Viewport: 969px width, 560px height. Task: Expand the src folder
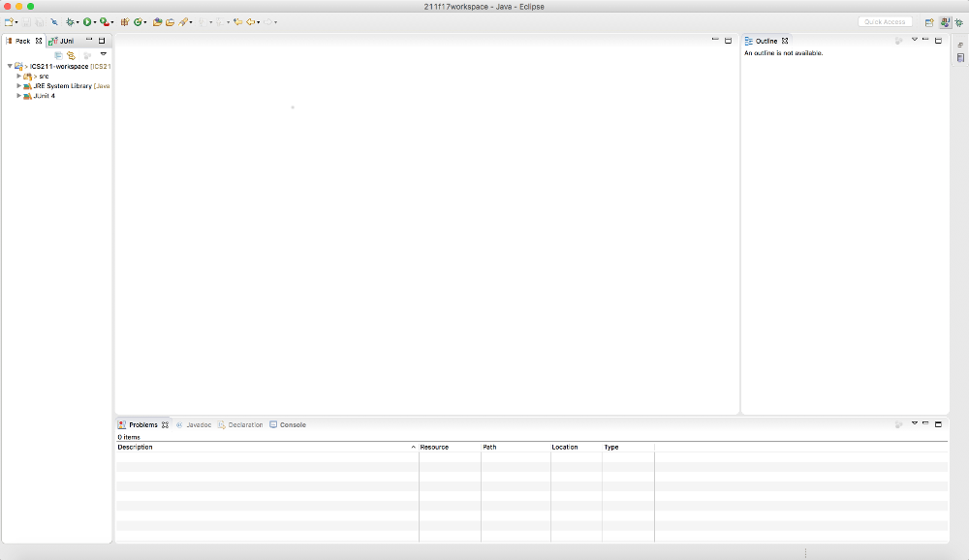pyautogui.click(x=18, y=76)
